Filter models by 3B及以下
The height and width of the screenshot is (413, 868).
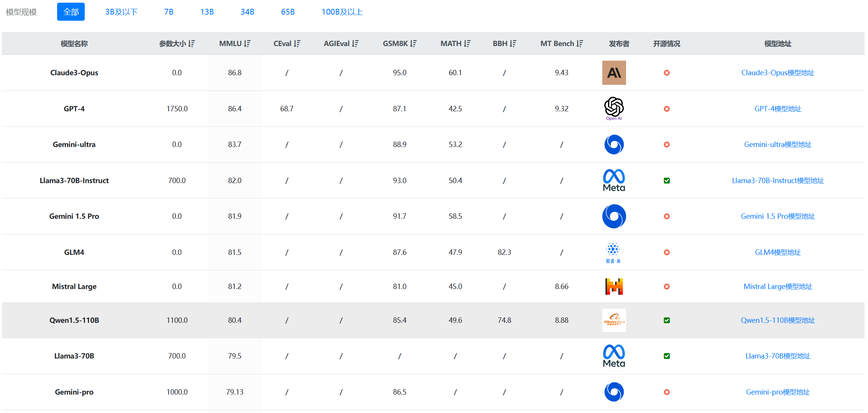coord(122,12)
